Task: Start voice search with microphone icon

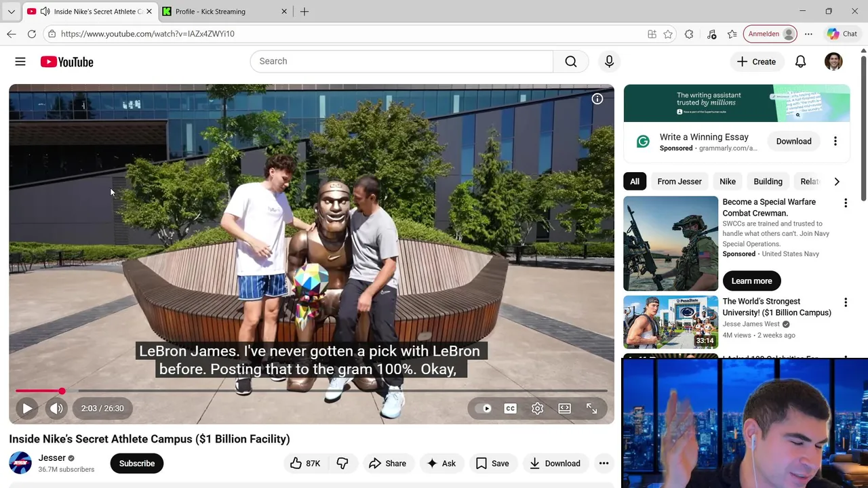Action: [609, 62]
